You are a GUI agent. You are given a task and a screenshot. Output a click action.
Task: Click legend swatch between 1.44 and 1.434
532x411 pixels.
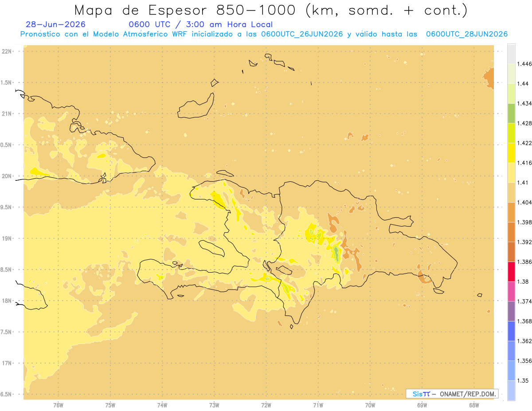point(511,94)
